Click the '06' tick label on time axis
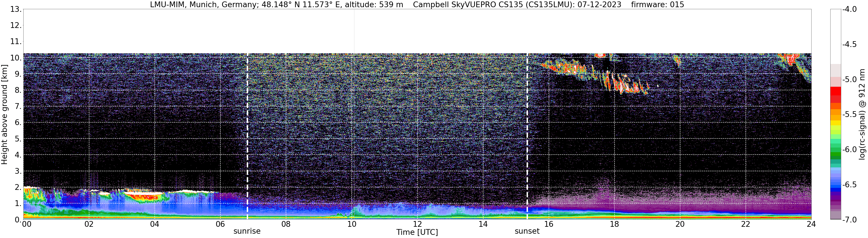 coord(220,224)
